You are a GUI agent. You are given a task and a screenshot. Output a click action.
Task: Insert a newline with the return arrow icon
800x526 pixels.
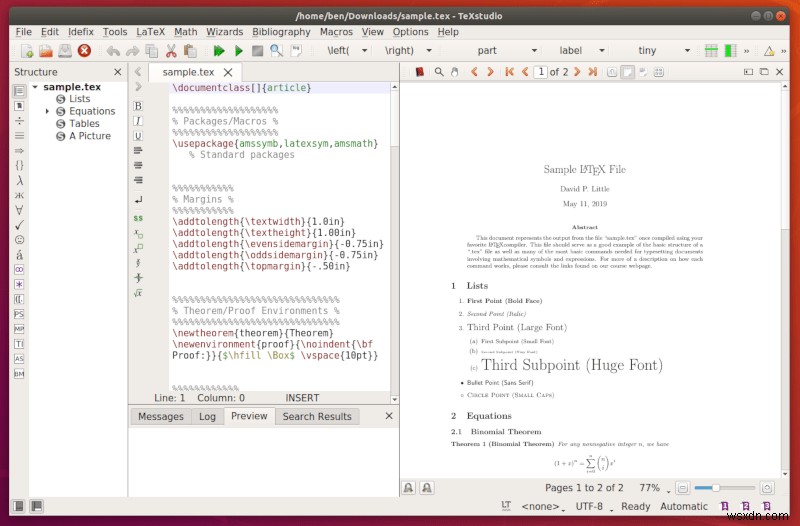point(138,199)
